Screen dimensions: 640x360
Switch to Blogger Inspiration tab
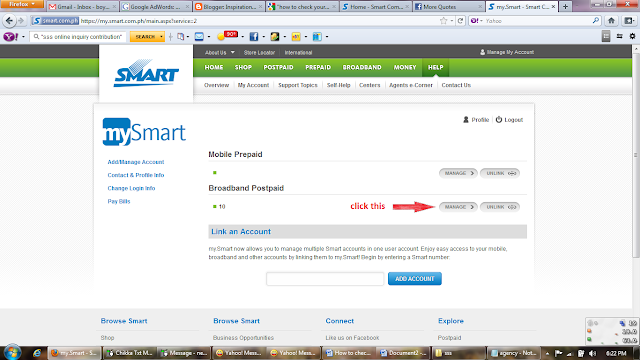point(228,7)
